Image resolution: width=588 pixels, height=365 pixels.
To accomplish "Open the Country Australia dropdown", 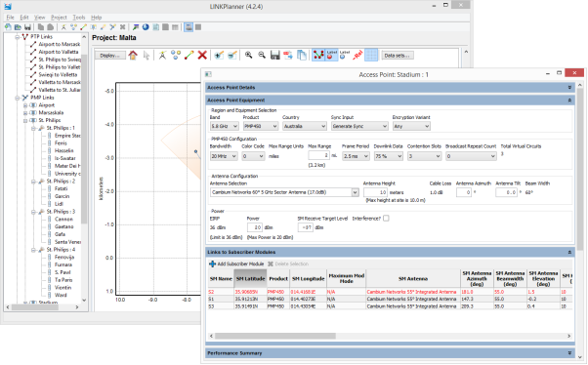I will coord(305,126).
